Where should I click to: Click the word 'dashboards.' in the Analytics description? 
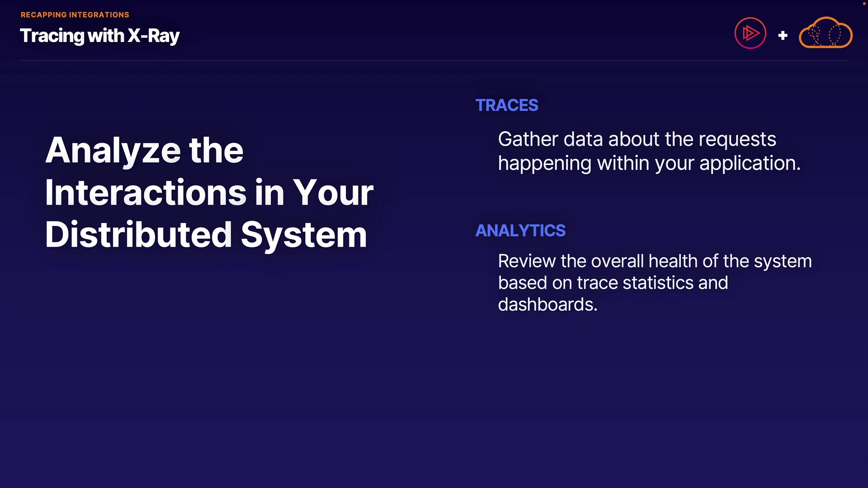click(x=547, y=305)
